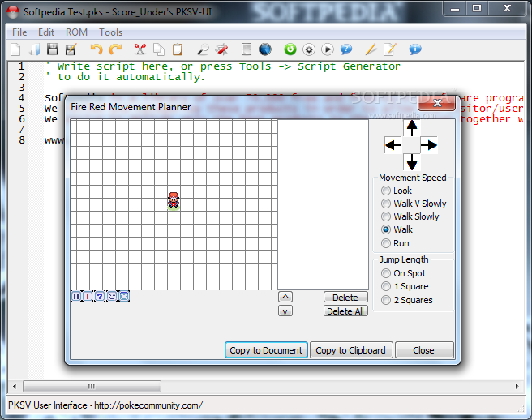Click the blue globe toolbar icon

(265, 49)
